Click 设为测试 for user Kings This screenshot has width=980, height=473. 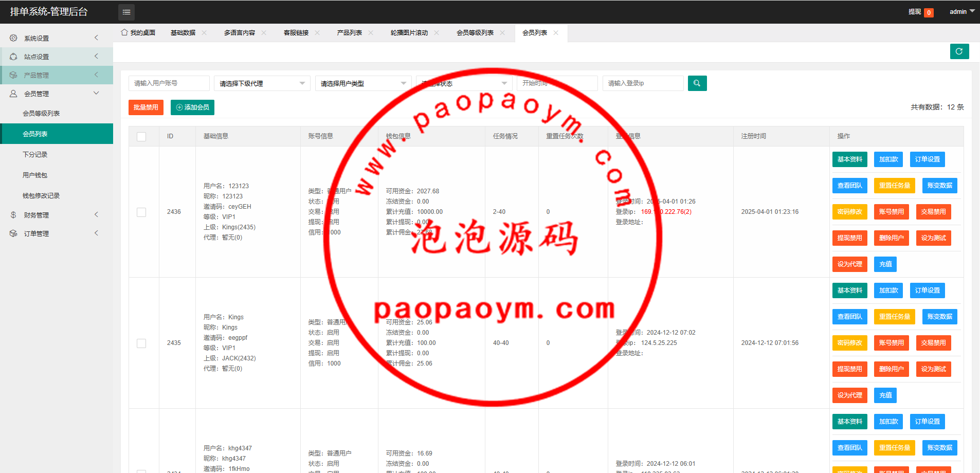[934, 369]
